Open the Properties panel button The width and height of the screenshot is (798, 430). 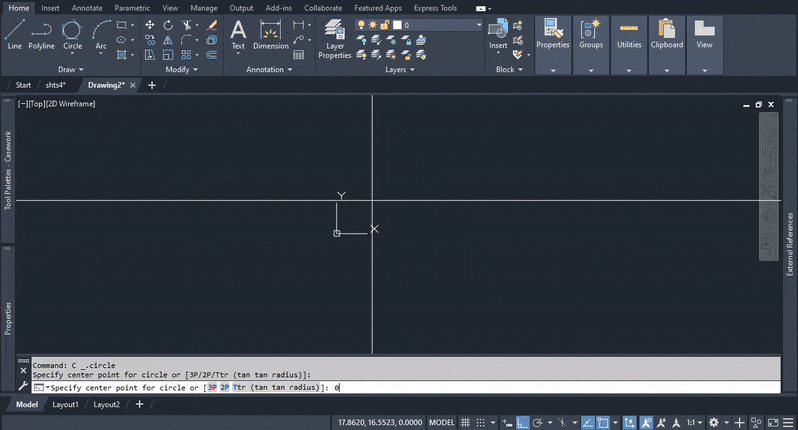tap(553, 45)
